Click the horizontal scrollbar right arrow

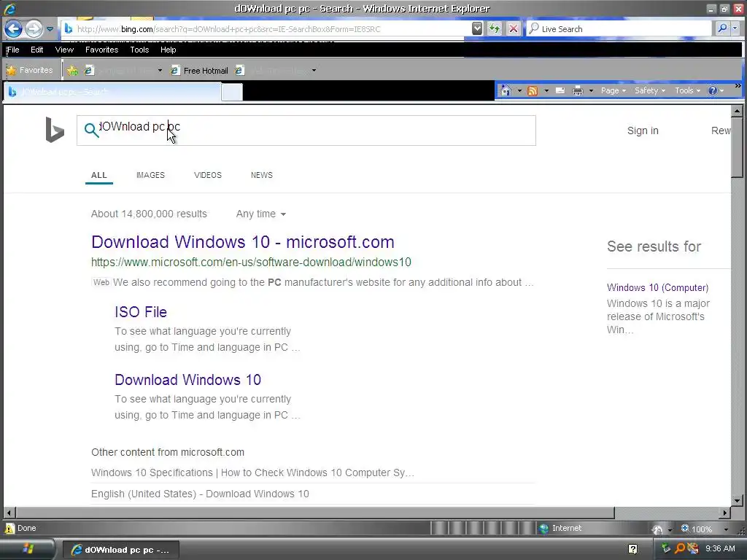pos(725,513)
